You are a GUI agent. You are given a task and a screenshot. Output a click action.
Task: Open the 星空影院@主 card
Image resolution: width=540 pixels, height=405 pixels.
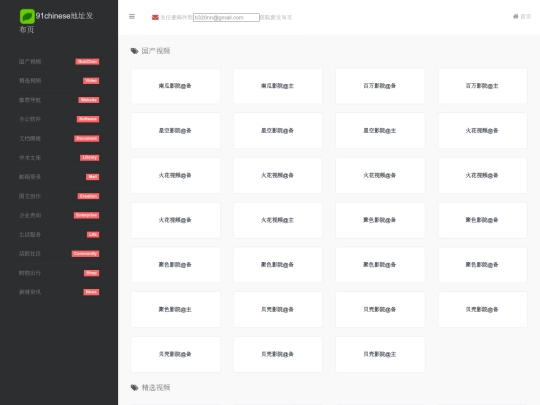click(380, 131)
